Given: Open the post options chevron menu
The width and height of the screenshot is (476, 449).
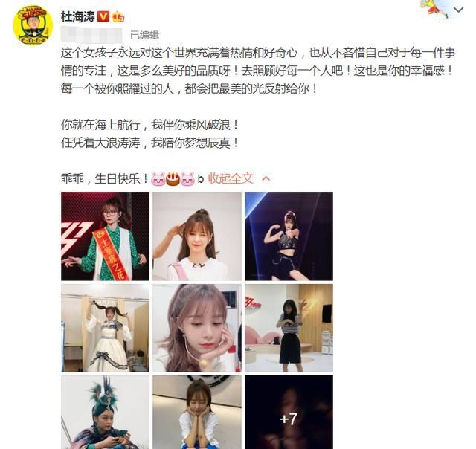Looking at the screenshot, I should coord(458,10).
